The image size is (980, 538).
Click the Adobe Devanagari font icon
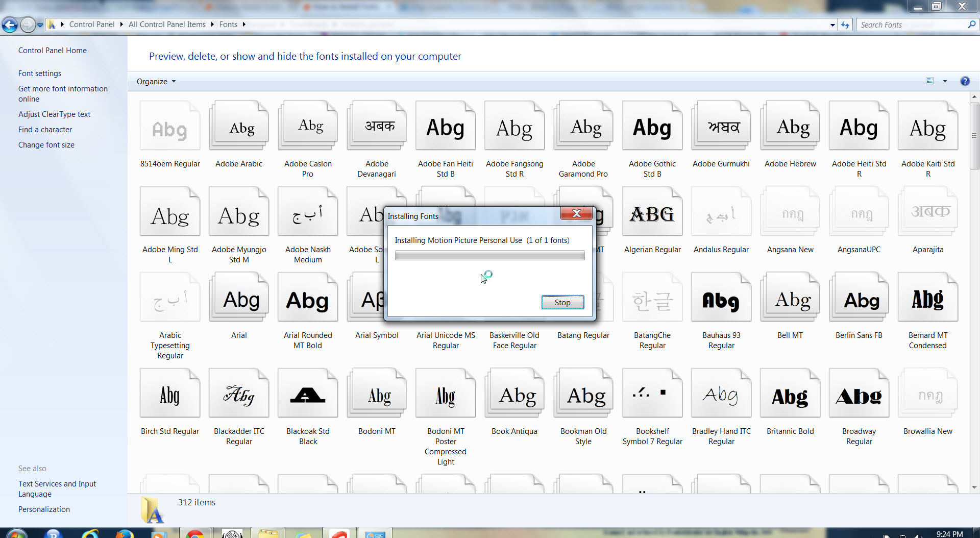point(377,127)
